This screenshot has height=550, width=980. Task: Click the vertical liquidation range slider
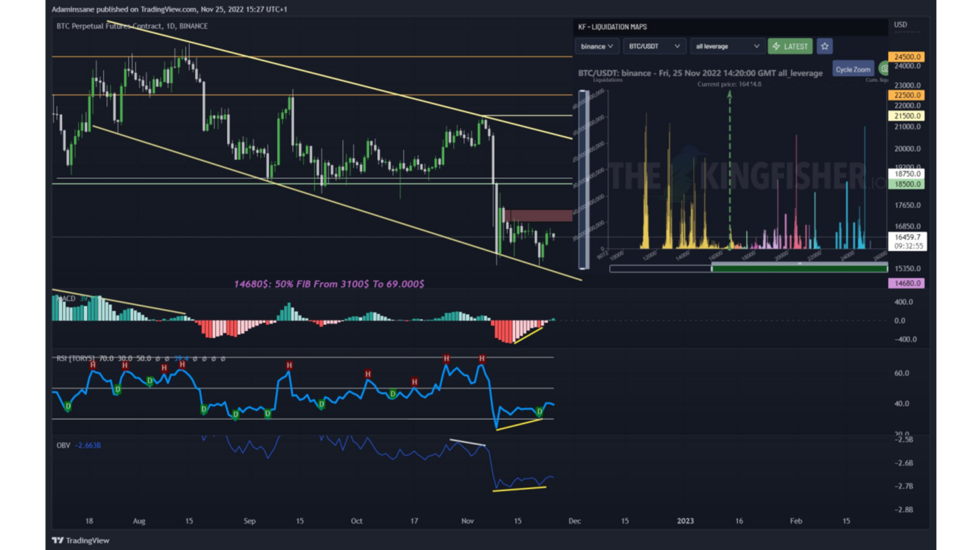[x=583, y=179]
